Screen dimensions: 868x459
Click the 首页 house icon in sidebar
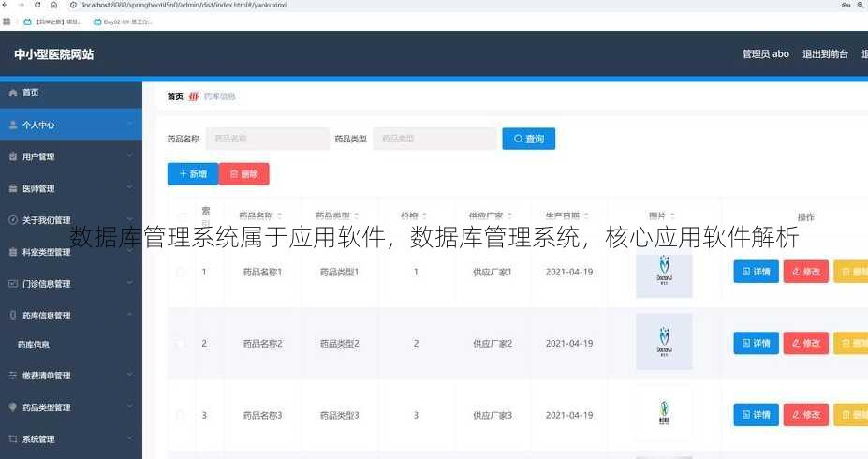click(x=13, y=93)
